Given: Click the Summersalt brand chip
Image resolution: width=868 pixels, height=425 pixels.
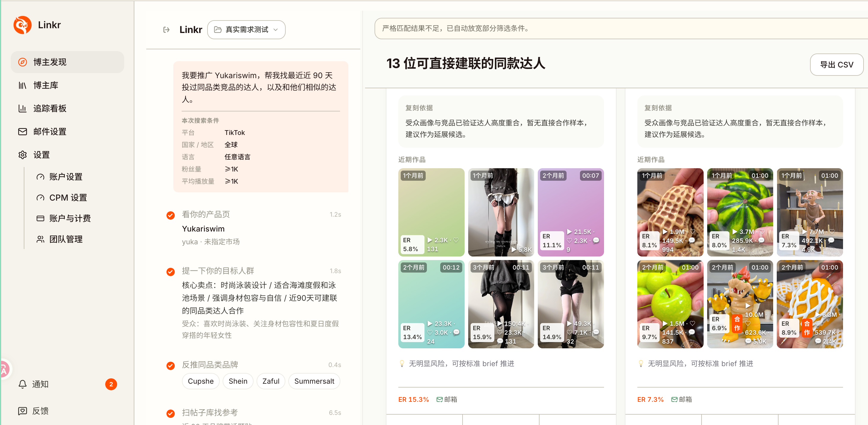Looking at the screenshot, I should 315,381.
